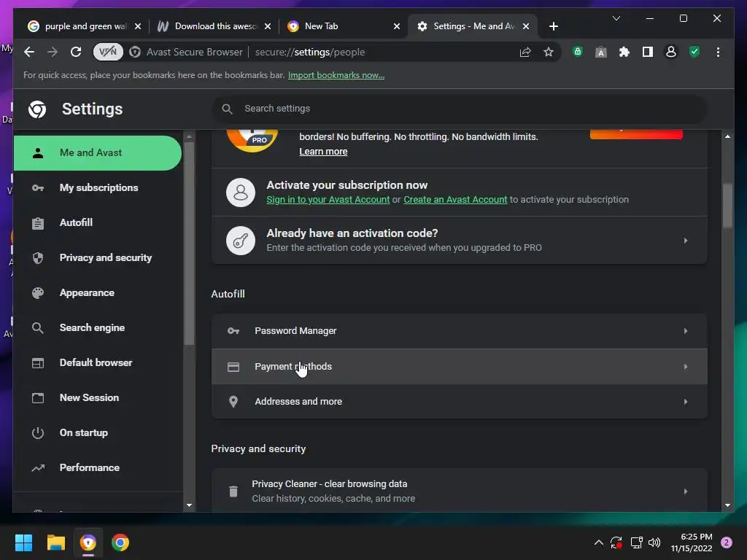The image size is (747, 560).
Task: Open the profile avatar menu
Action: tap(671, 52)
